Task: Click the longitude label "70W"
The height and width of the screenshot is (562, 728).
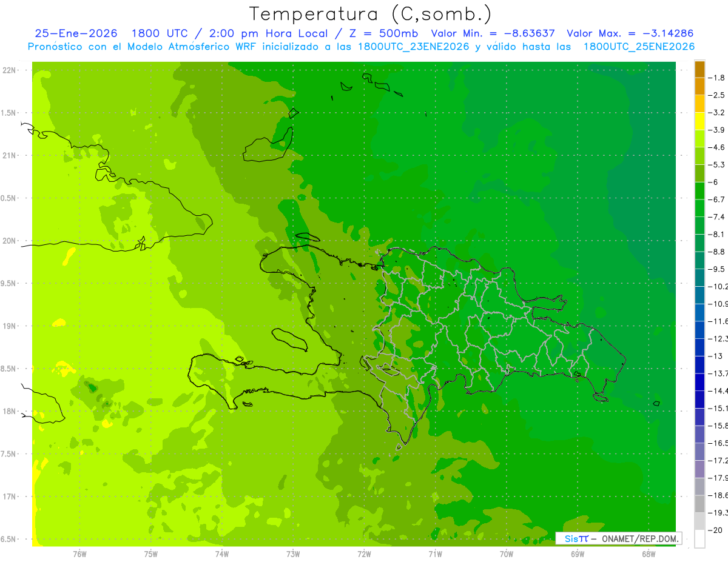Action: coord(507,554)
